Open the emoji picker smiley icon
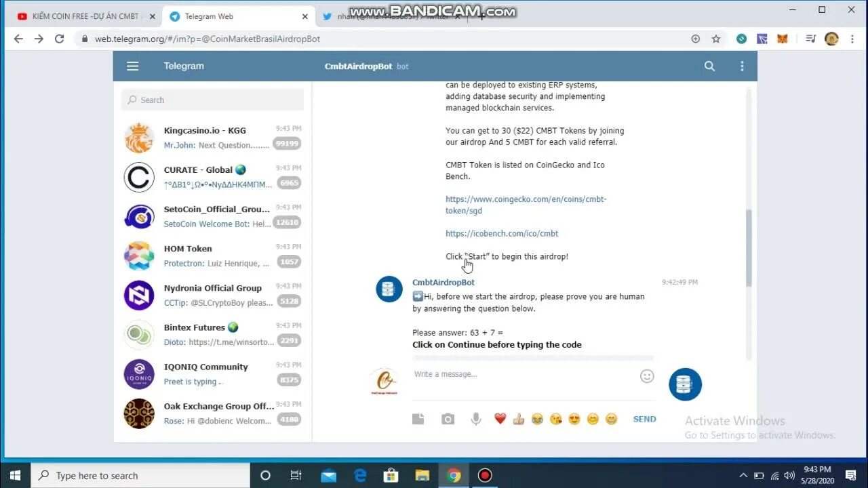This screenshot has height=488, width=868. 647,375
